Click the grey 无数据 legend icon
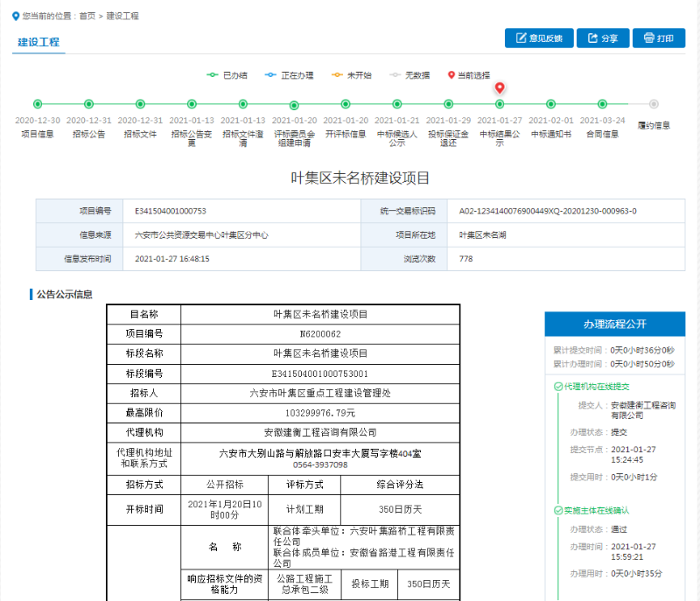This screenshot has height=601, width=700. pyautogui.click(x=395, y=75)
